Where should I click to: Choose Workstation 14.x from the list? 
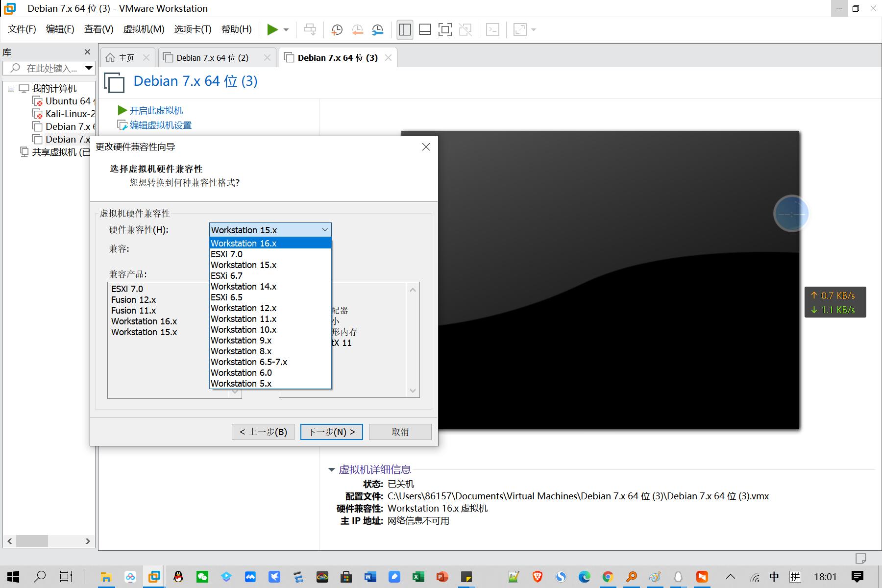(x=270, y=286)
